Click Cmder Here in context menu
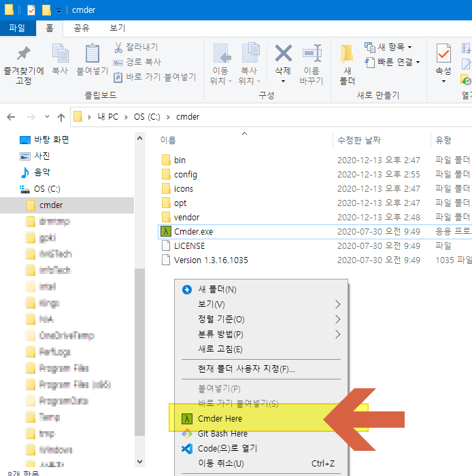Image resolution: width=472 pixels, height=476 pixels. [x=261, y=419]
